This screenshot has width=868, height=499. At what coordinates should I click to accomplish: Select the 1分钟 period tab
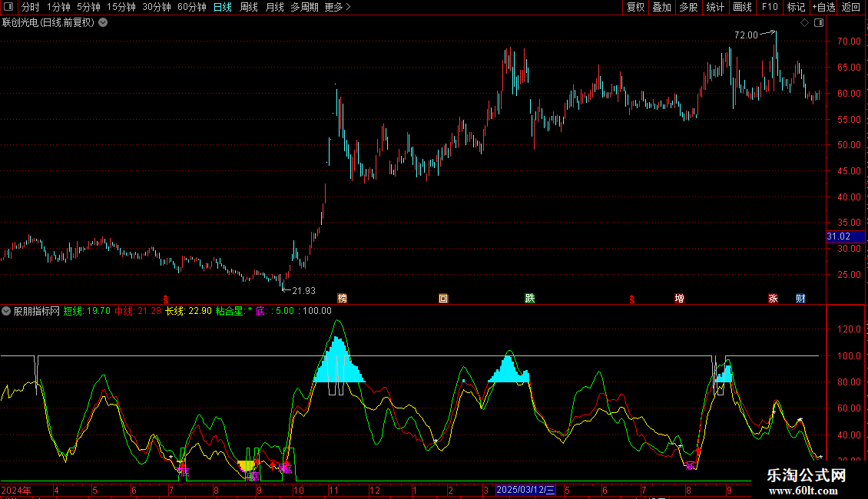pyautogui.click(x=58, y=7)
